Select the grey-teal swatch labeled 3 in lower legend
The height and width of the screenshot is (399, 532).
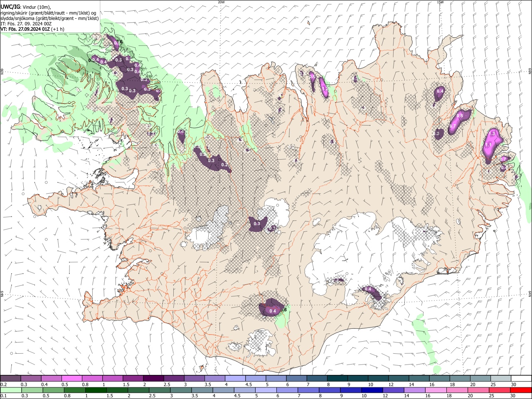(180, 390)
